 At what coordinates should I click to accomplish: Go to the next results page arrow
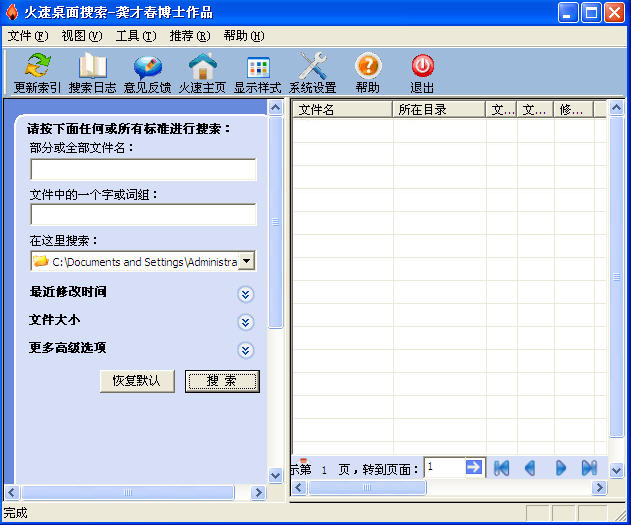pos(560,467)
